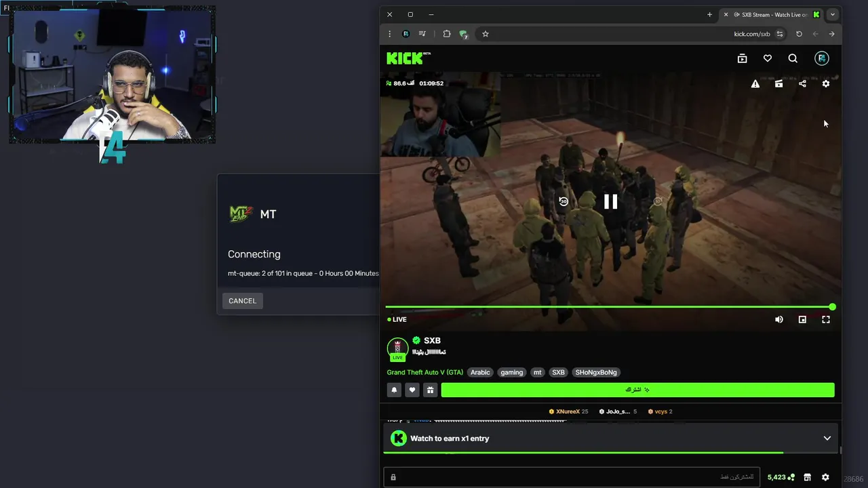
Task: Rewind the stream by 30 seconds
Action: point(564,201)
